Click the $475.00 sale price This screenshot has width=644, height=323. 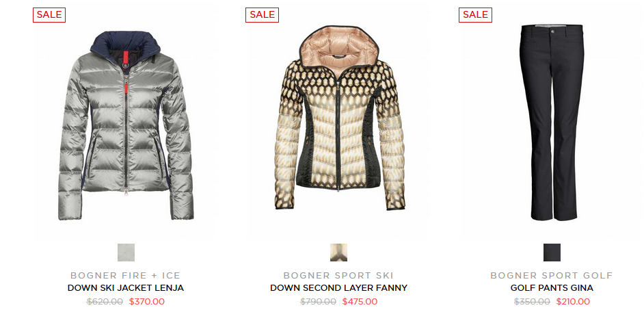tap(360, 302)
